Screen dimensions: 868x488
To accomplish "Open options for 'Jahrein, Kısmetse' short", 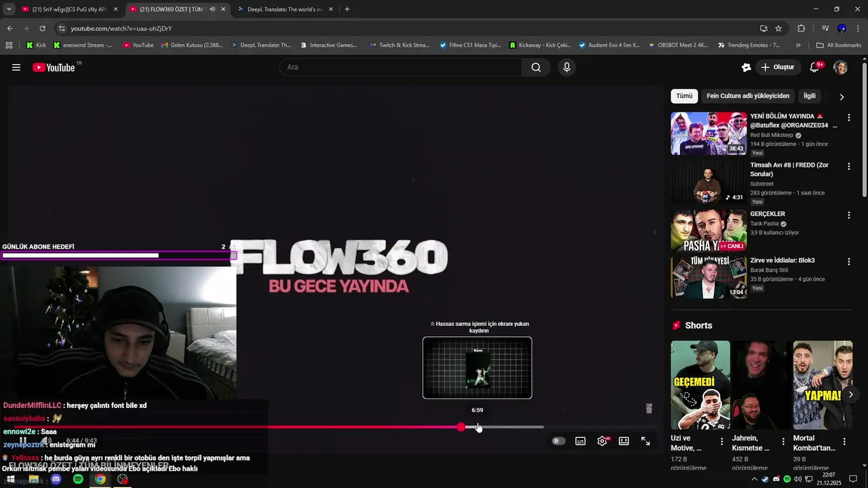I will click(783, 441).
